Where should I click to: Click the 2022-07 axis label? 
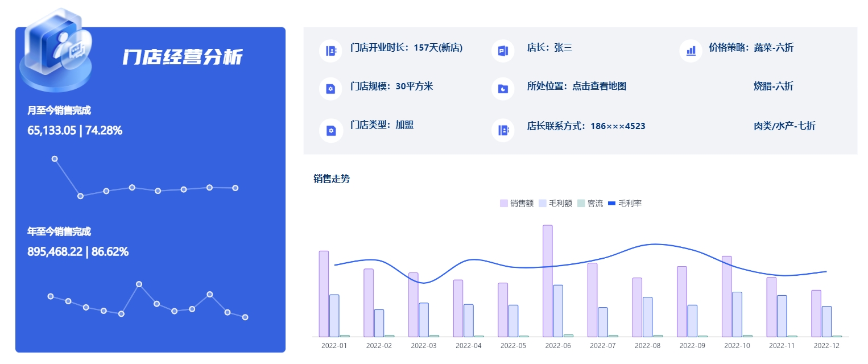(x=603, y=345)
